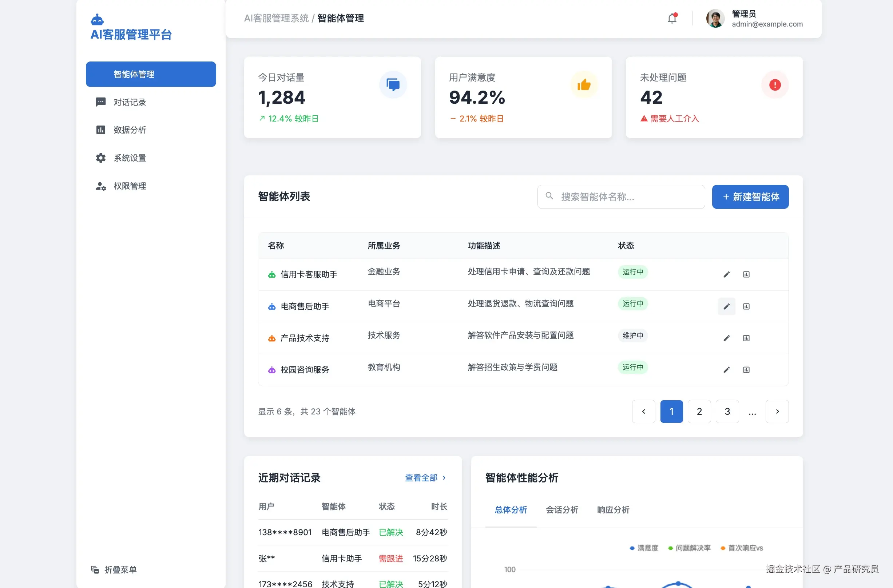893x588 pixels.
Task: Open chart icon for 校园咨询服务 row
Action: (746, 370)
